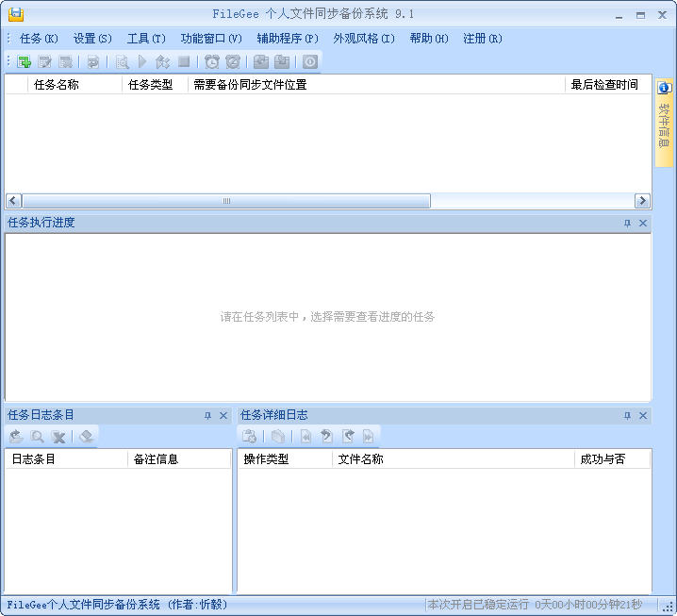The width and height of the screenshot is (677, 616).
Task: Pin the 任务详细日志 panel
Action: click(x=627, y=416)
